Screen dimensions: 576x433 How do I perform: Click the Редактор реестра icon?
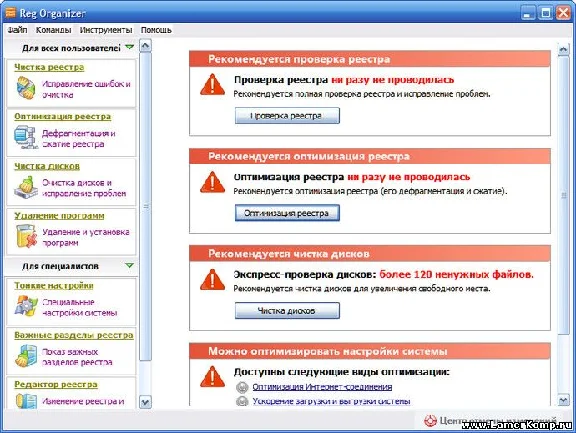tap(26, 401)
